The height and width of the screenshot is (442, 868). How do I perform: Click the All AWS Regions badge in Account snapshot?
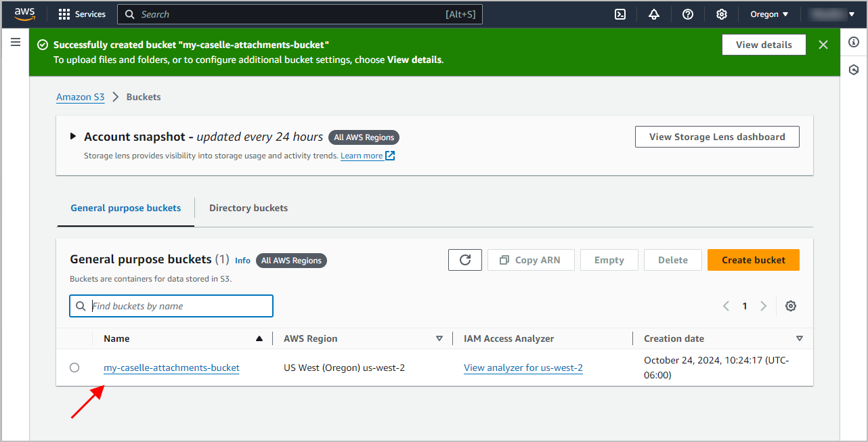[364, 137]
